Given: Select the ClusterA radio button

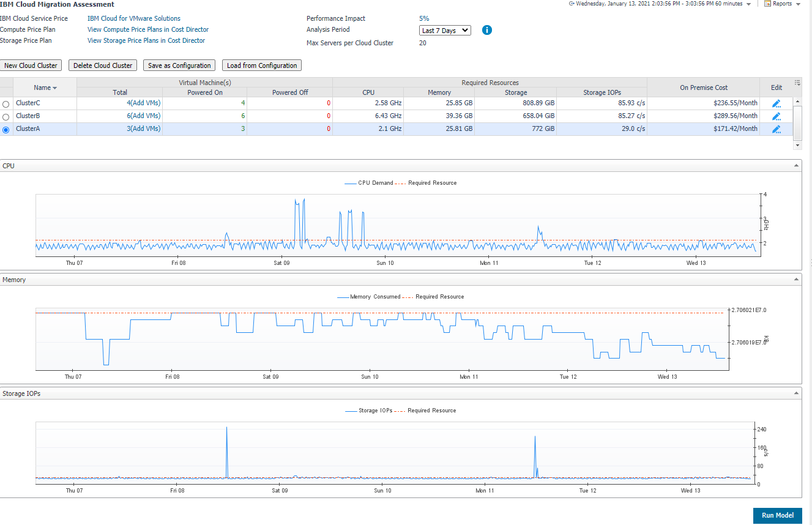Looking at the screenshot, I should coord(6,130).
